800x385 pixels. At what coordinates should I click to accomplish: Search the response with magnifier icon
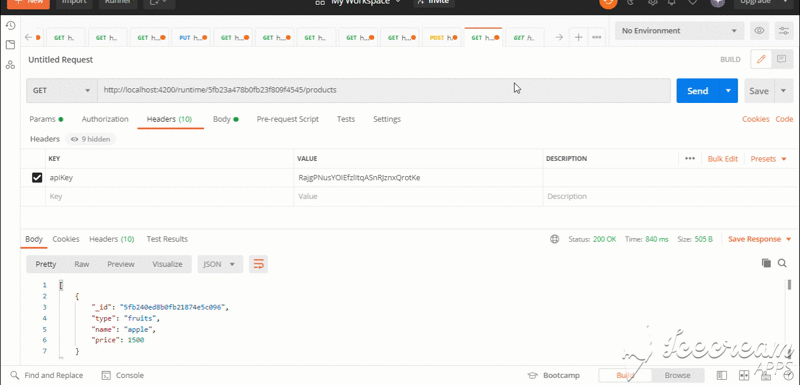782,263
